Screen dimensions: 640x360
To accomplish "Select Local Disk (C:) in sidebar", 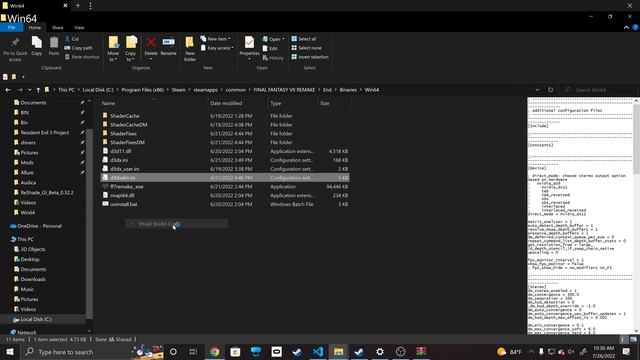I will point(36,319).
